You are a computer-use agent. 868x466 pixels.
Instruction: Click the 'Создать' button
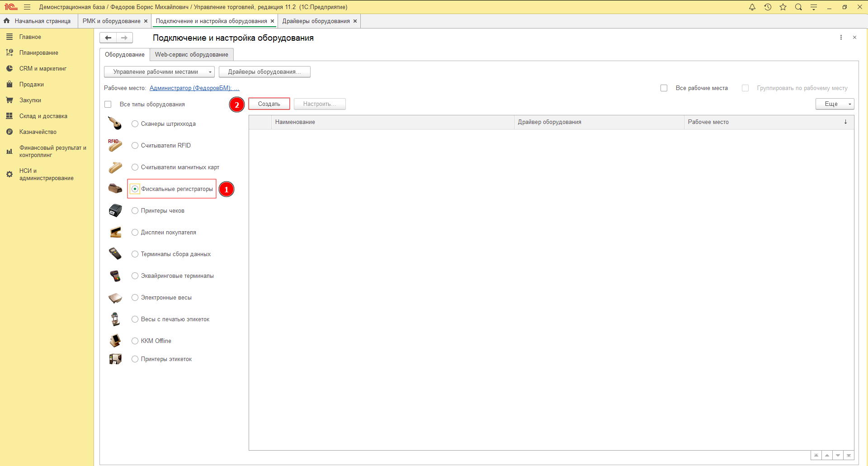coord(269,104)
